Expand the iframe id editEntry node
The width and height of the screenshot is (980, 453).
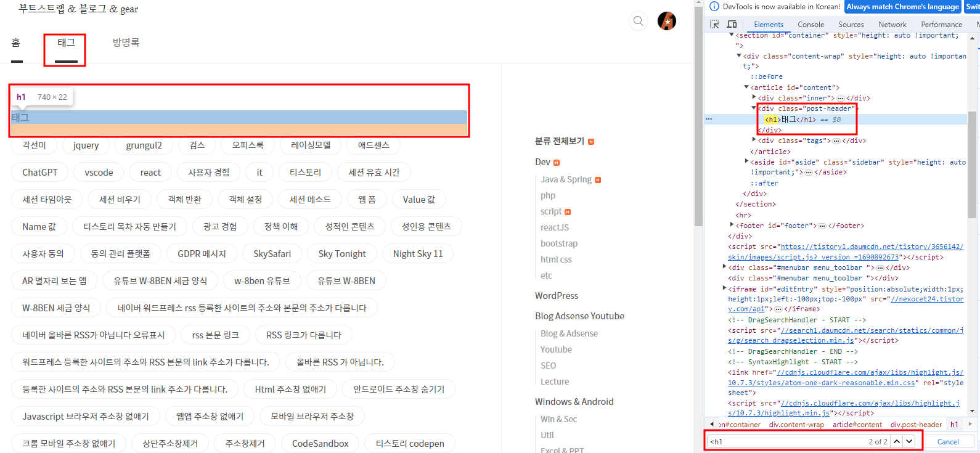tap(724, 288)
